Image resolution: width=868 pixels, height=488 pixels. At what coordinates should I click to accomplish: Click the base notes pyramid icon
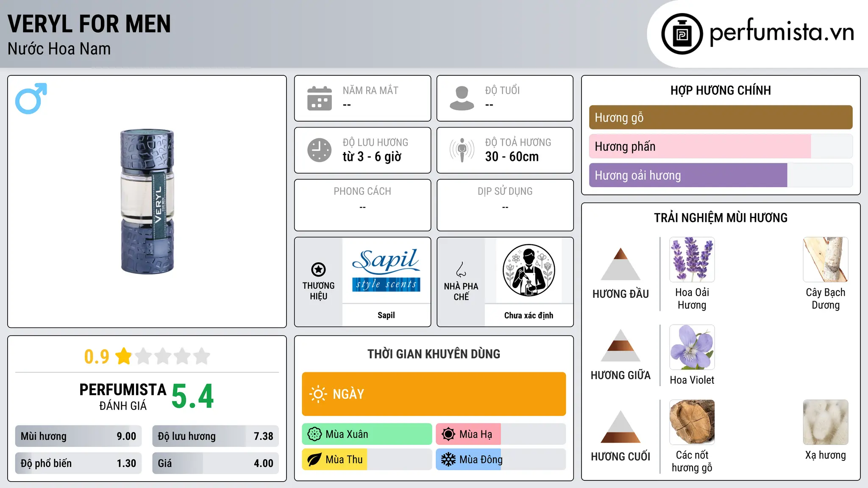tap(620, 427)
